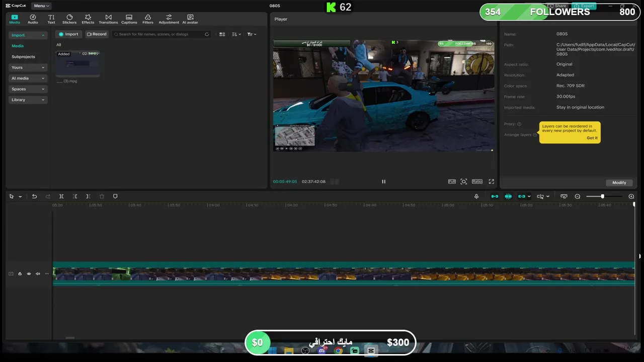Screen dimensions: 644x362
Task: Open the Audio panel tab
Action: (33, 19)
